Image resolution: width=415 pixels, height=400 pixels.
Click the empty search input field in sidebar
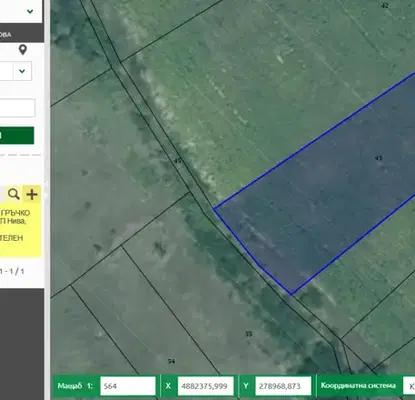[17, 108]
